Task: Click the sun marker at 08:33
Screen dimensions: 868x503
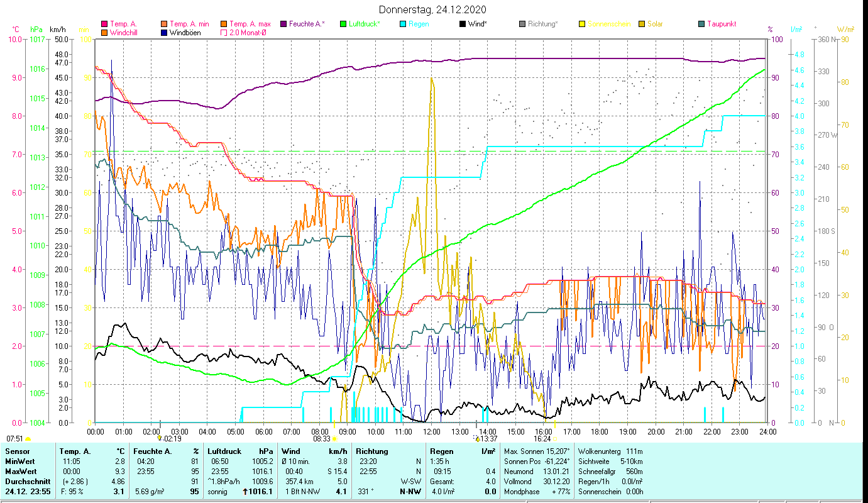Action: (334, 439)
